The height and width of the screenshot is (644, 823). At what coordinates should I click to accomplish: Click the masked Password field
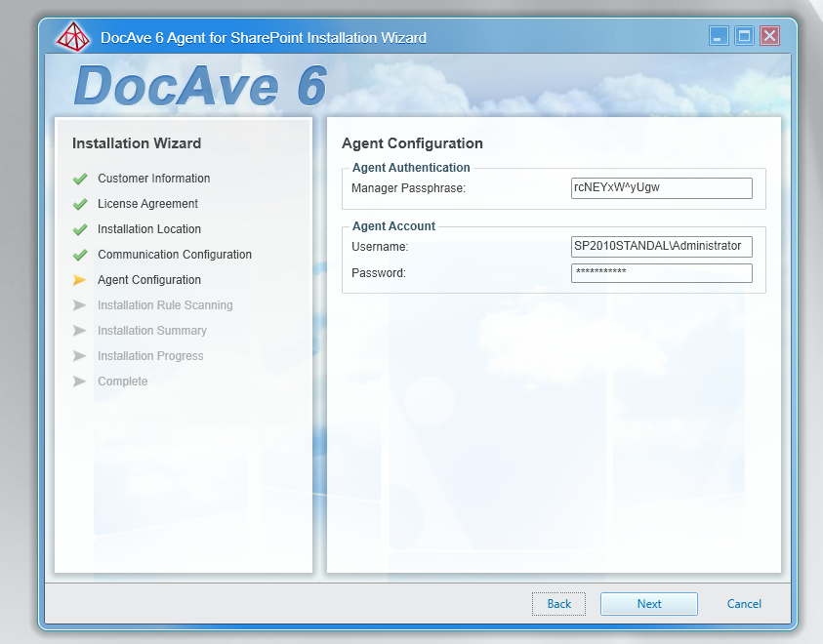pyautogui.click(x=661, y=273)
